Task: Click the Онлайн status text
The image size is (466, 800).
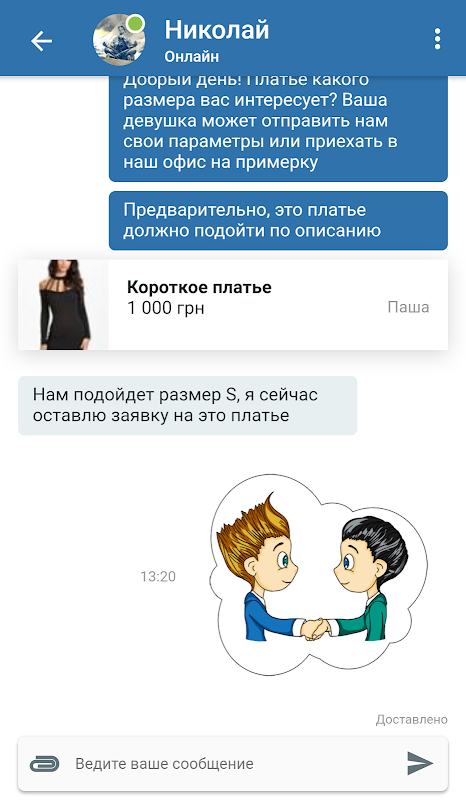Action: 191,57
